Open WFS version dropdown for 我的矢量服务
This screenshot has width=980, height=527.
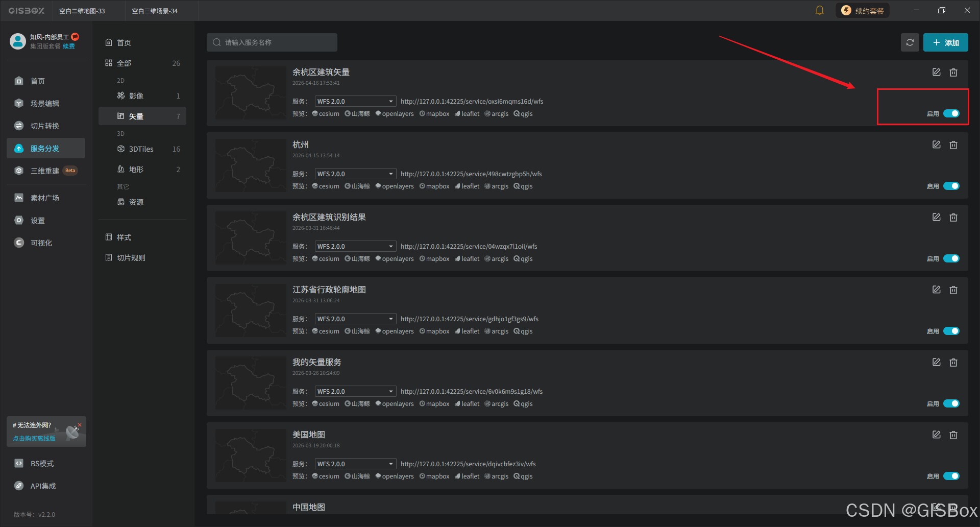pos(355,391)
